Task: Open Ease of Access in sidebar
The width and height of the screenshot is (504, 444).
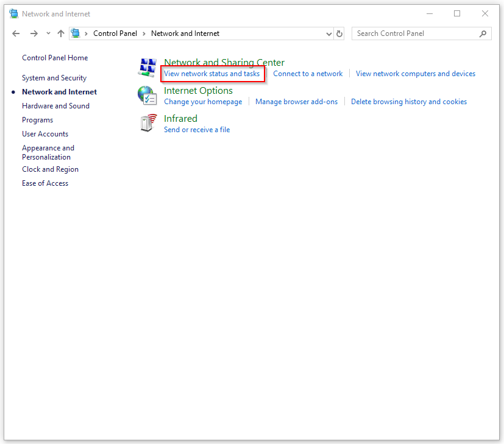Action: pos(45,183)
